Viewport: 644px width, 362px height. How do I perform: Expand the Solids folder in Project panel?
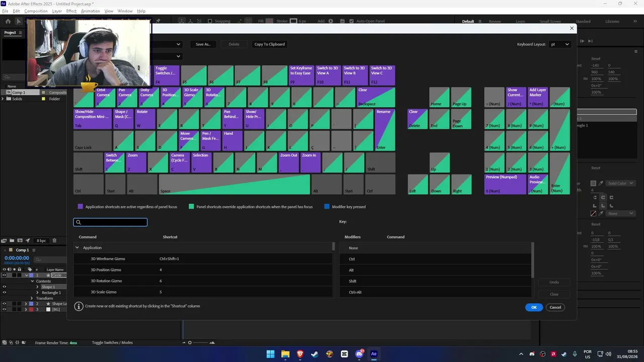pos(3,99)
